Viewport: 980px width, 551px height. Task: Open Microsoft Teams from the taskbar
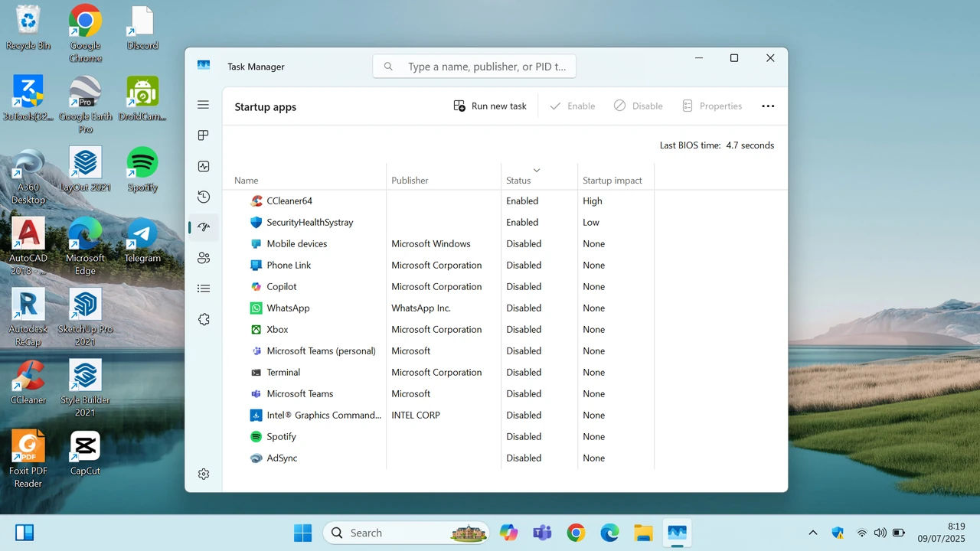pyautogui.click(x=542, y=533)
